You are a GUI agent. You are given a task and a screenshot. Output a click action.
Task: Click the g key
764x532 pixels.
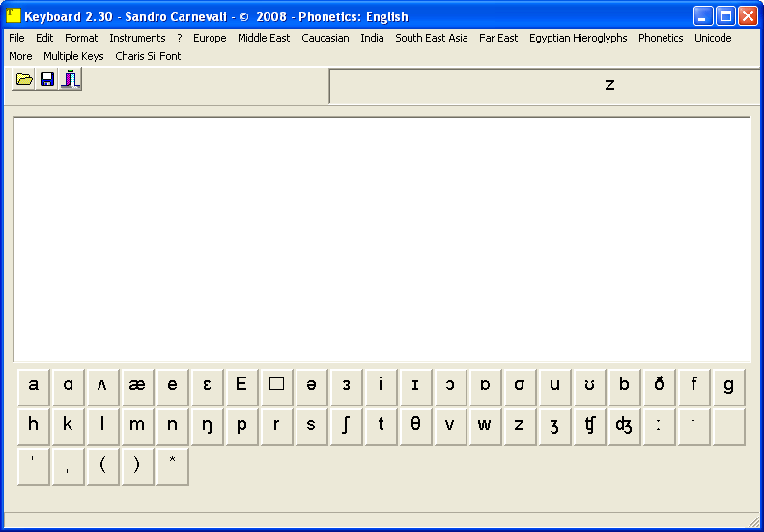click(728, 387)
